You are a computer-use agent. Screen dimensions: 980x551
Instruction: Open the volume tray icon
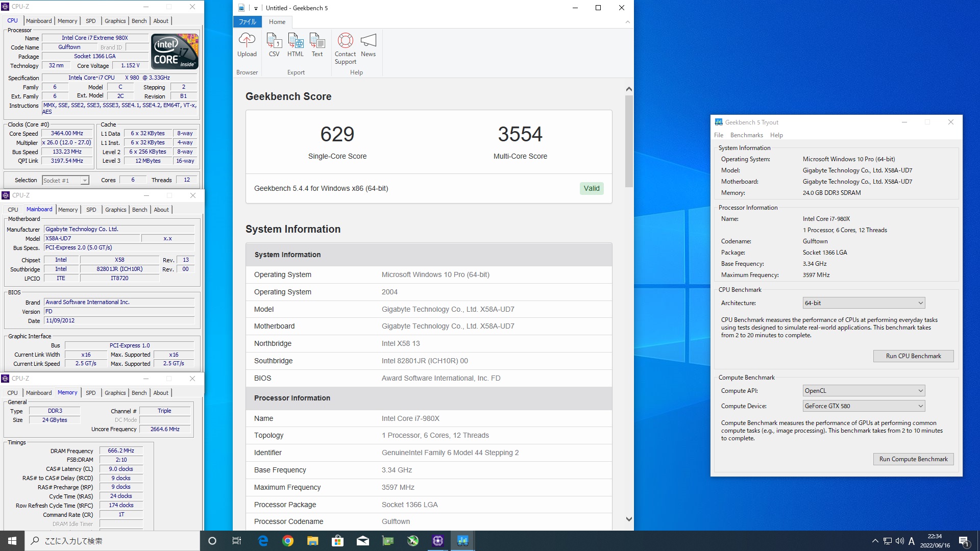pos(899,541)
